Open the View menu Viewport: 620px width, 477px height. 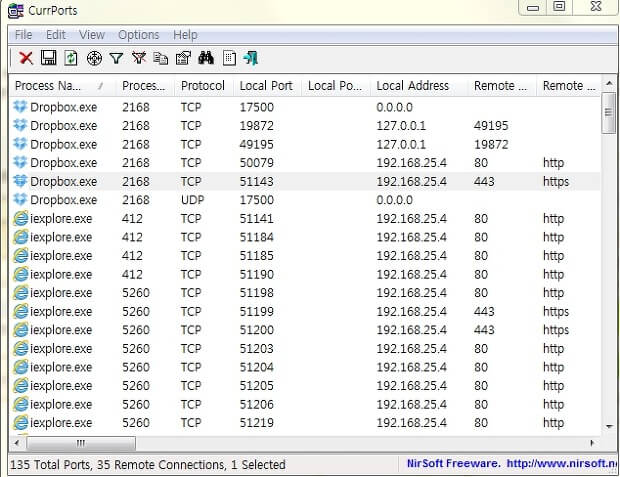pos(92,35)
